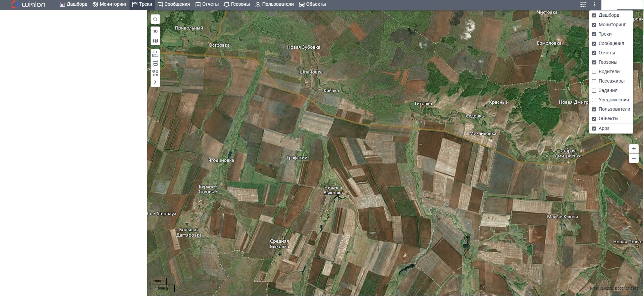Open the routing tool icon
644x296 pixels.
pyautogui.click(x=155, y=63)
